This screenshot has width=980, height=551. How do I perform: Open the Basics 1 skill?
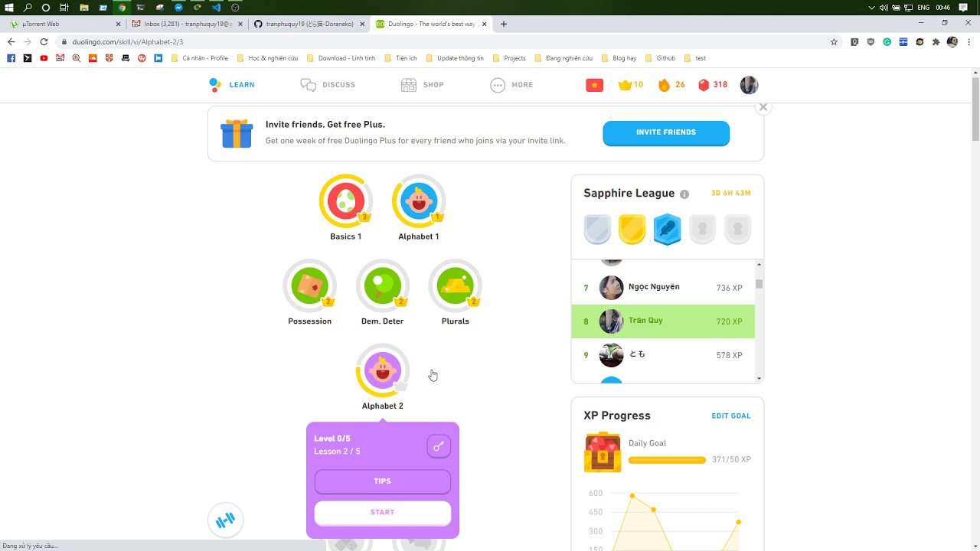point(345,202)
